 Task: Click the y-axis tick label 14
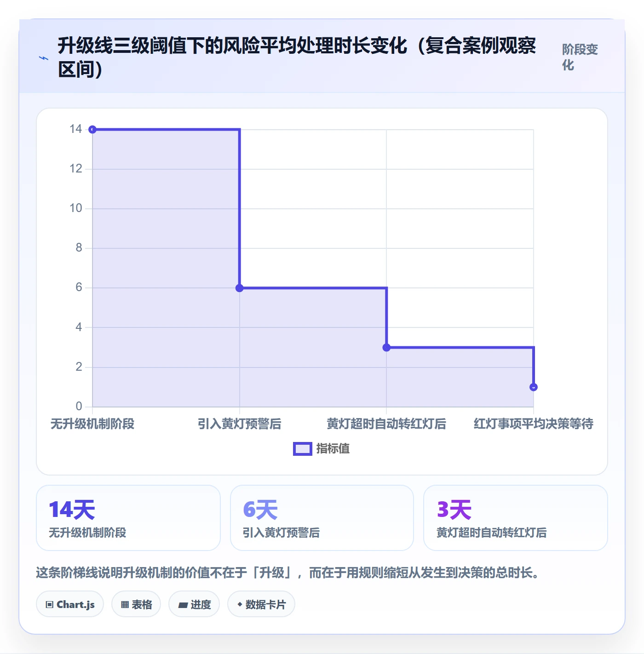(76, 129)
